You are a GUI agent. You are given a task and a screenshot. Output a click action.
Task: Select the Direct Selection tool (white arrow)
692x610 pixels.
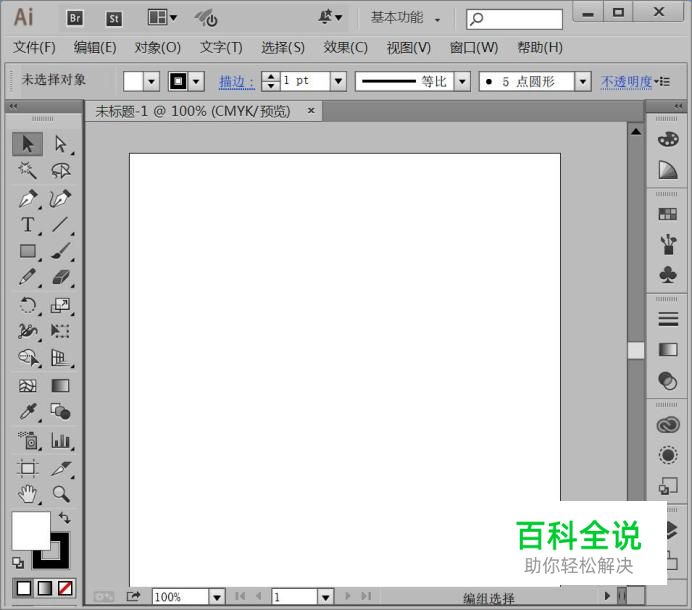pyautogui.click(x=60, y=144)
